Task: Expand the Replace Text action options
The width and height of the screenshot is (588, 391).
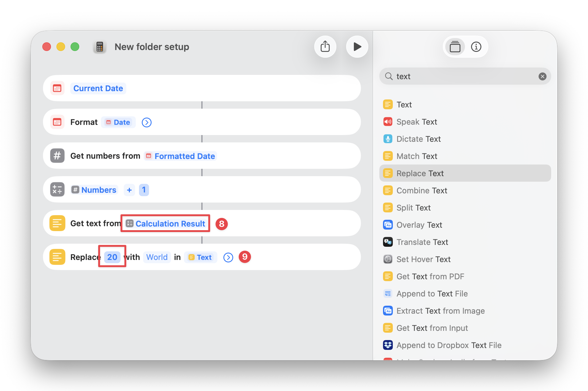Action: click(228, 257)
